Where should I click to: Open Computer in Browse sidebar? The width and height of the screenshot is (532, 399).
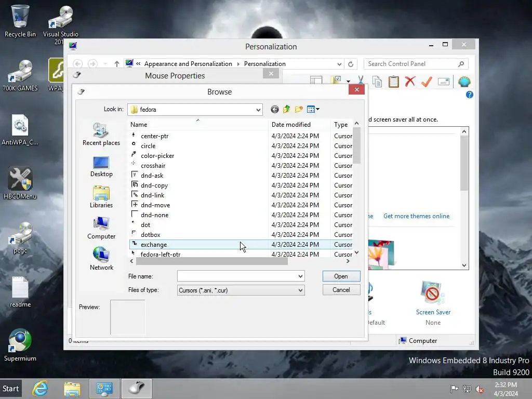click(x=101, y=228)
